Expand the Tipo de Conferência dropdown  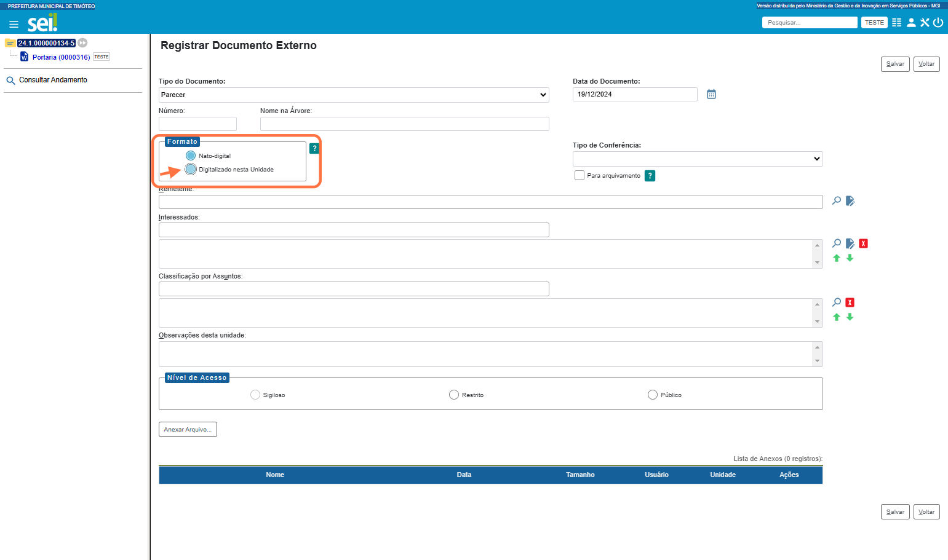tap(698, 159)
